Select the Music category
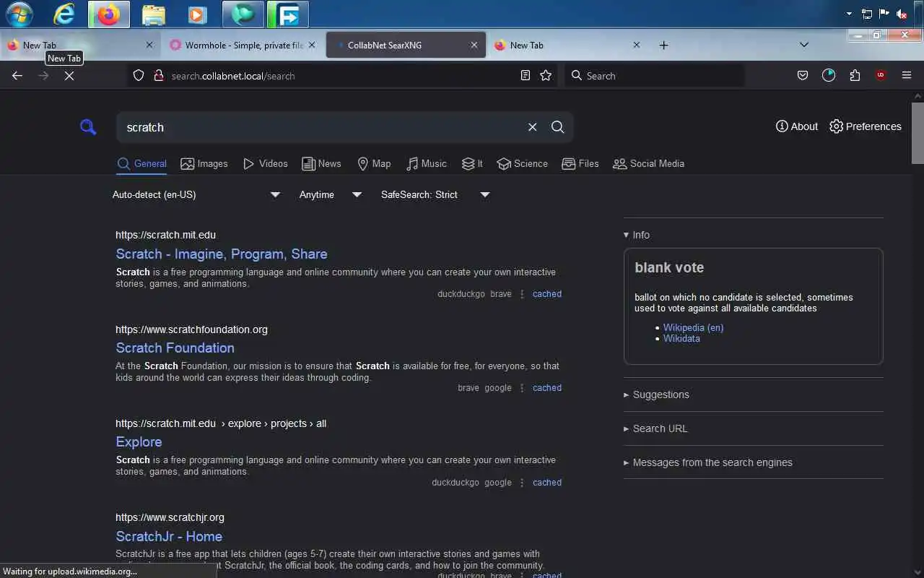This screenshot has width=924, height=578. pos(427,163)
